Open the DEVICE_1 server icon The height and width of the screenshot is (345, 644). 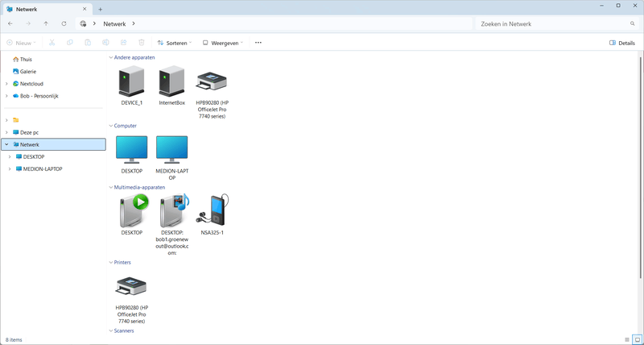click(x=131, y=81)
